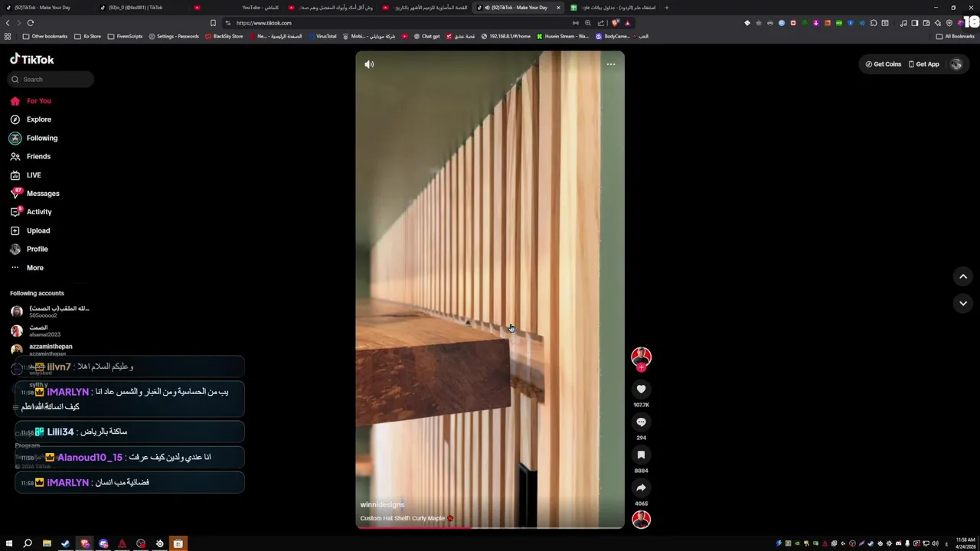This screenshot has height=551, width=980.
Task: Open the followed account azzaminthepan
Action: point(42,349)
